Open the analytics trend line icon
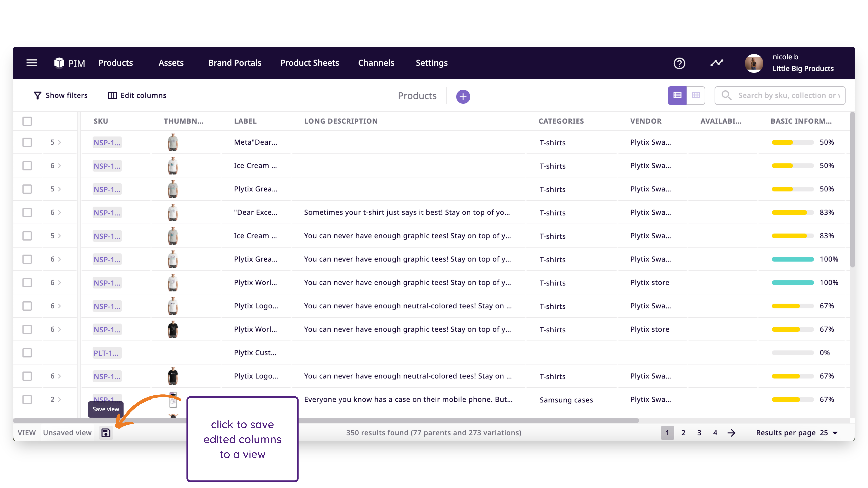This screenshot has height=488, width=868. point(717,63)
